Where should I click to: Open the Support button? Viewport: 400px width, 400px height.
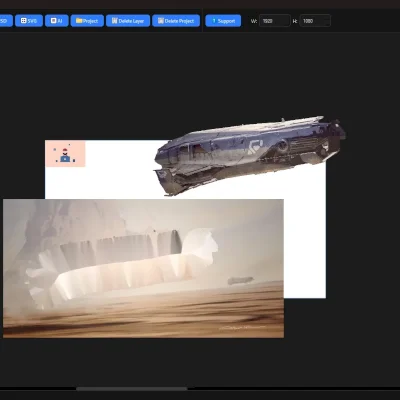(223, 21)
